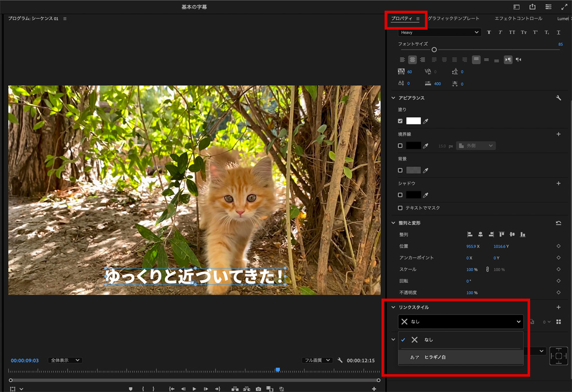The width and height of the screenshot is (572, 392).
Task: Collapse the 整列と変形 section
Action: click(x=393, y=223)
